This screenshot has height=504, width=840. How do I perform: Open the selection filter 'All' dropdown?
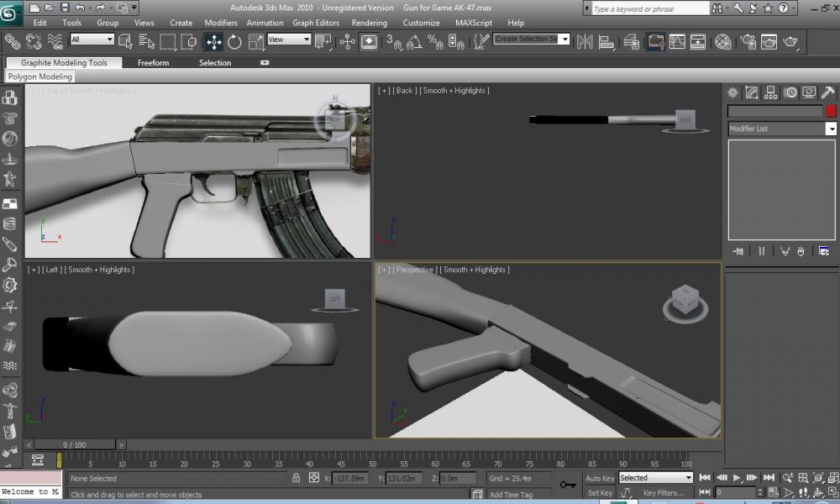point(92,39)
